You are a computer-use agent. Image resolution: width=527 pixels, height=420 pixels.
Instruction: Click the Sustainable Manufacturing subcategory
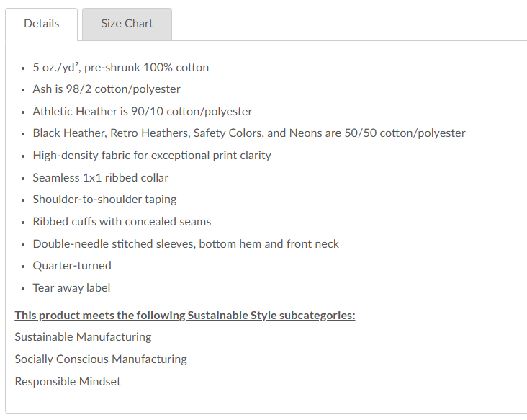(83, 337)
